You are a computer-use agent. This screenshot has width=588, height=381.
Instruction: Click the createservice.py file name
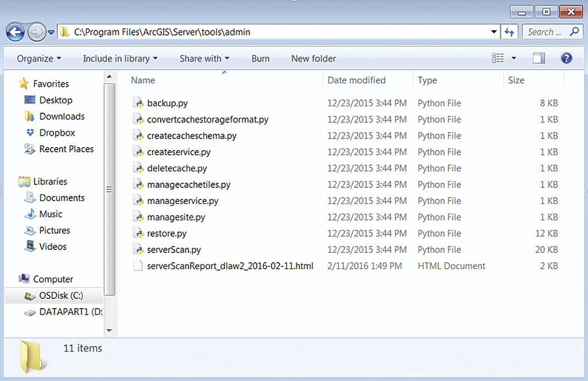[x=179, y=152]
